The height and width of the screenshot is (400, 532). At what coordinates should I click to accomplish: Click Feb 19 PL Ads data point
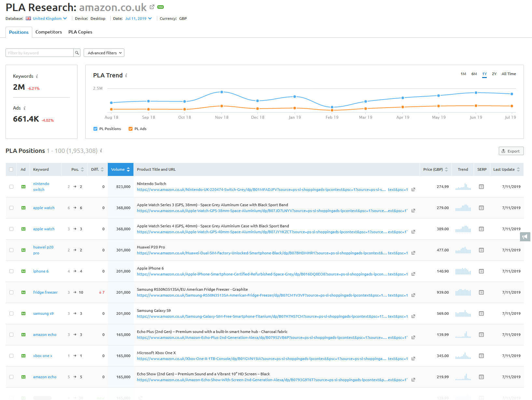click(332, 110)
